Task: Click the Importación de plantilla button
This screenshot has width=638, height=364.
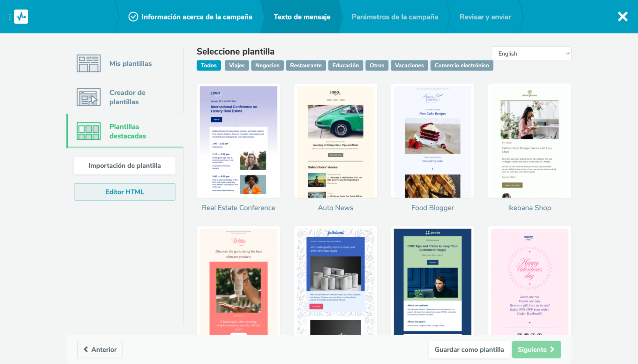Action: tap(124, 166)
